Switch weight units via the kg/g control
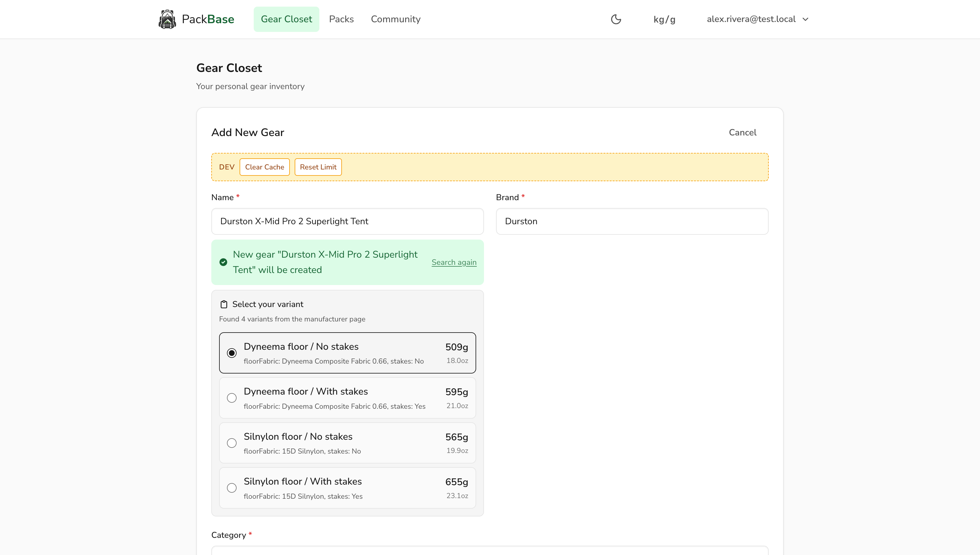 (664, 19)
